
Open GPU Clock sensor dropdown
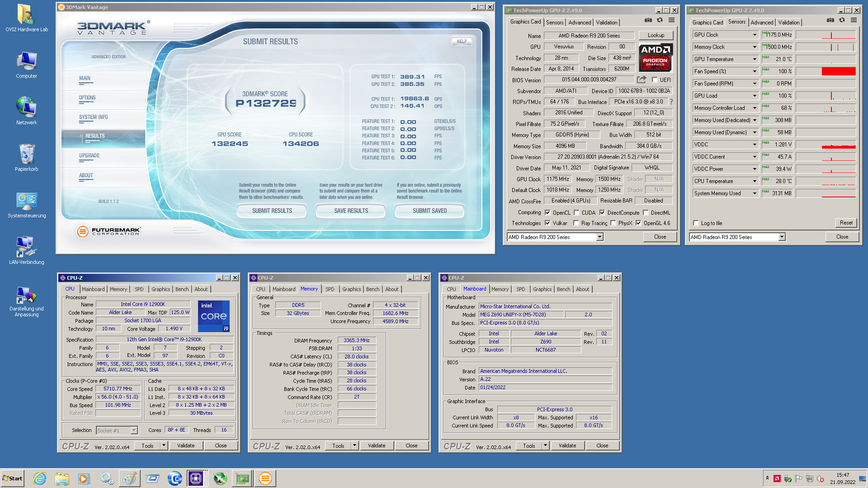tap(755, 35)
